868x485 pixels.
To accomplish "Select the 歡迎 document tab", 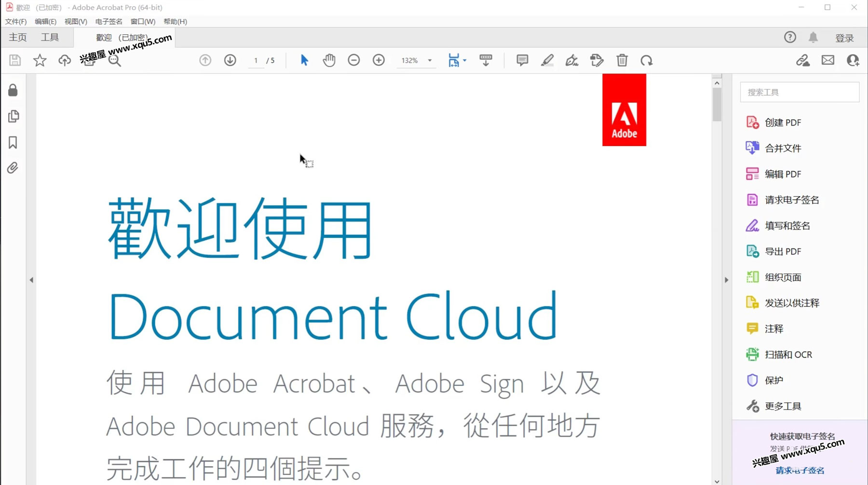I will click(124, 38).
